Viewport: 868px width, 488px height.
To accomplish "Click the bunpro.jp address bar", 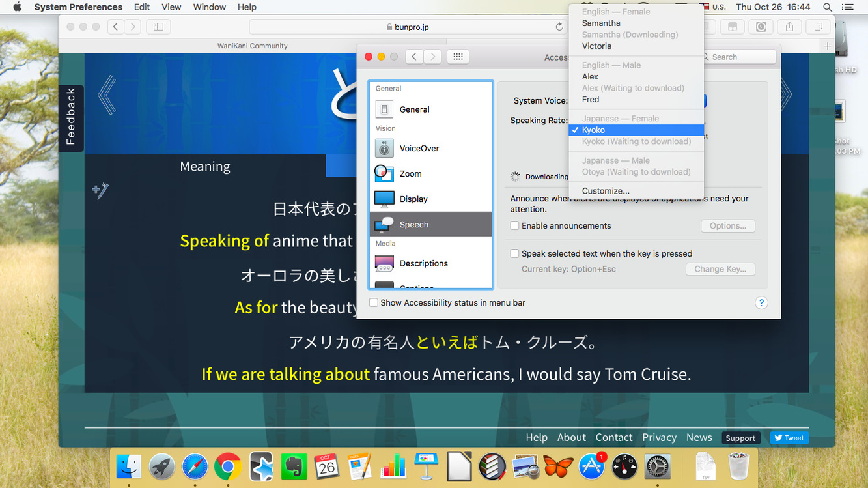I will [x=408, y=27].
